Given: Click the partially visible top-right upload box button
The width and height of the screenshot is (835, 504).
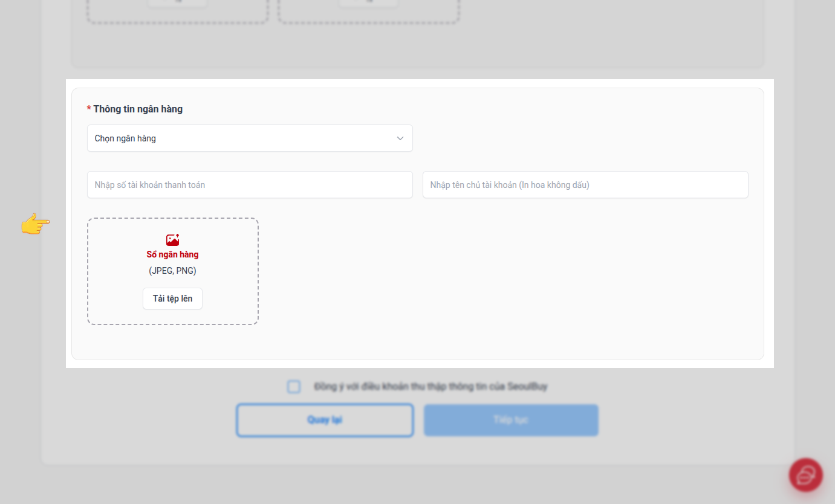Looking at the screenshot, I should click(x=368, y=3).
